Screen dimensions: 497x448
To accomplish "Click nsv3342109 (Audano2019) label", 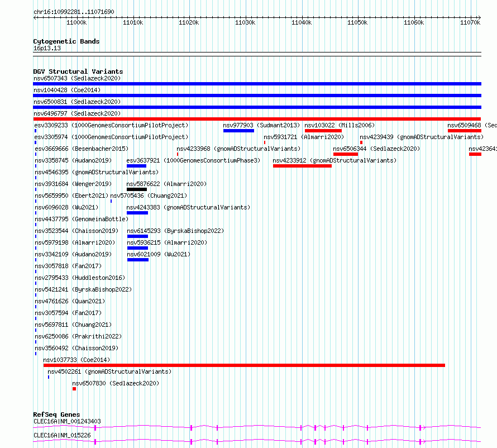I will [x=73, y=254].
